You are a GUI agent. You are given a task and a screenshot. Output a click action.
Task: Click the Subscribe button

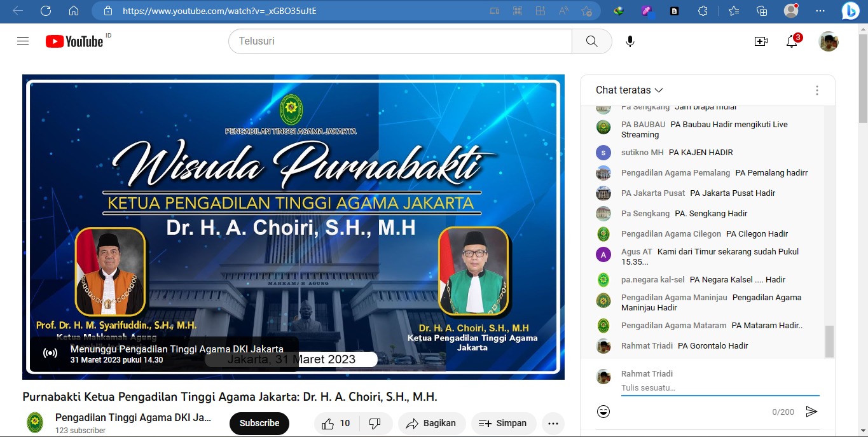[259, 424]
